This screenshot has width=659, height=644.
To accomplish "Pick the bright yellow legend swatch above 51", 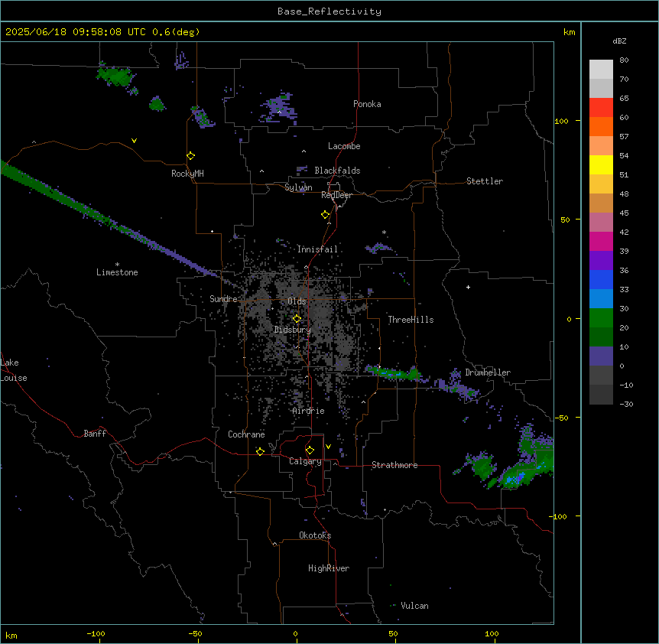I will pyautogui.click(x=601, y=164).
